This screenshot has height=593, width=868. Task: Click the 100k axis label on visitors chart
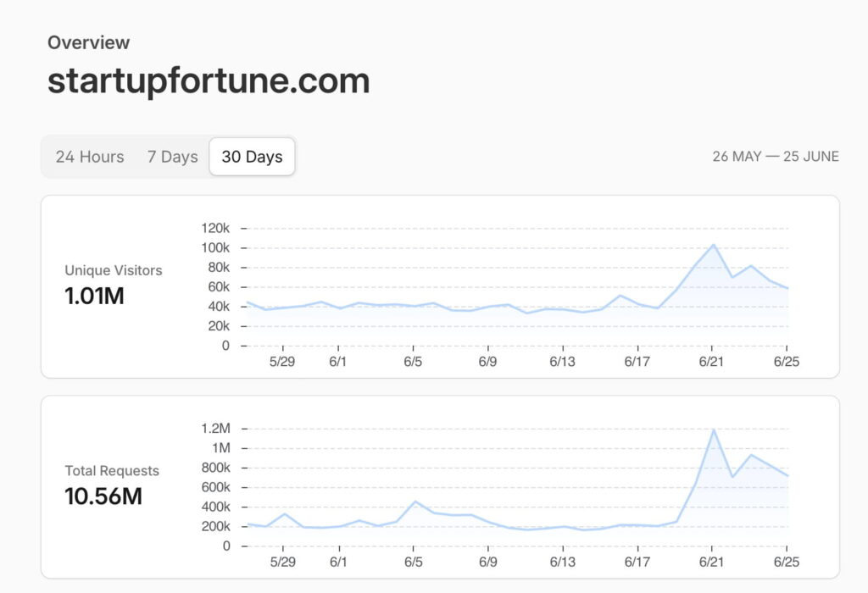tap(215, 248)
